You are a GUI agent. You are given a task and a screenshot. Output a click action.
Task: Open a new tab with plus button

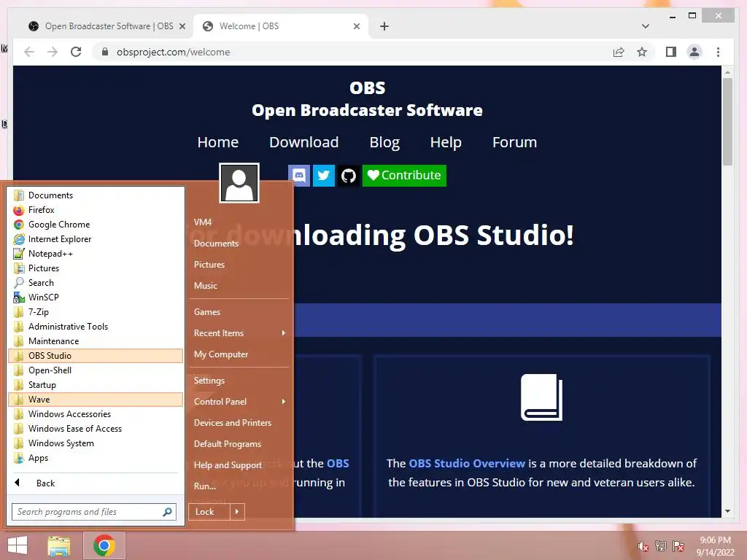coord(384,26)
